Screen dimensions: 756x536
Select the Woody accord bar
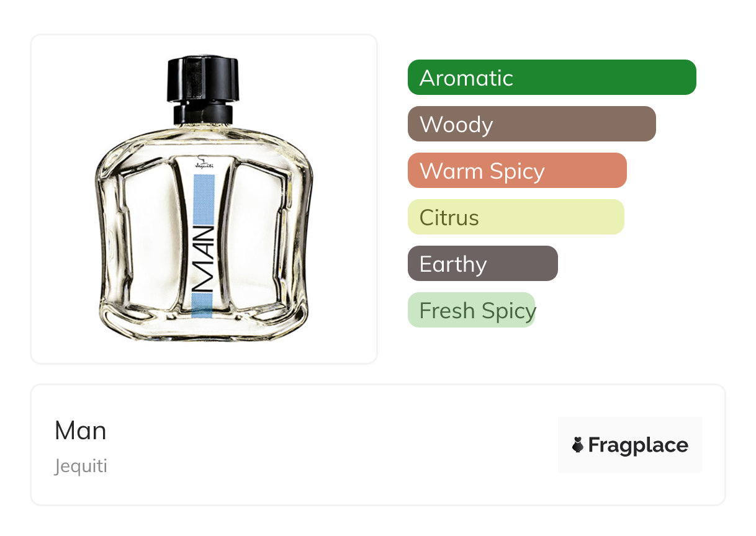point(532,124)
